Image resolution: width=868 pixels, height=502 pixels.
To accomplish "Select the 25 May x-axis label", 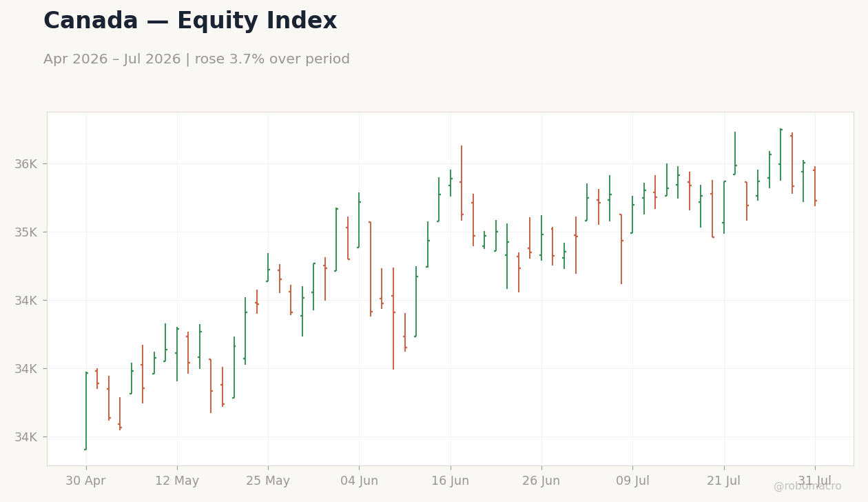I will (268, 481).
